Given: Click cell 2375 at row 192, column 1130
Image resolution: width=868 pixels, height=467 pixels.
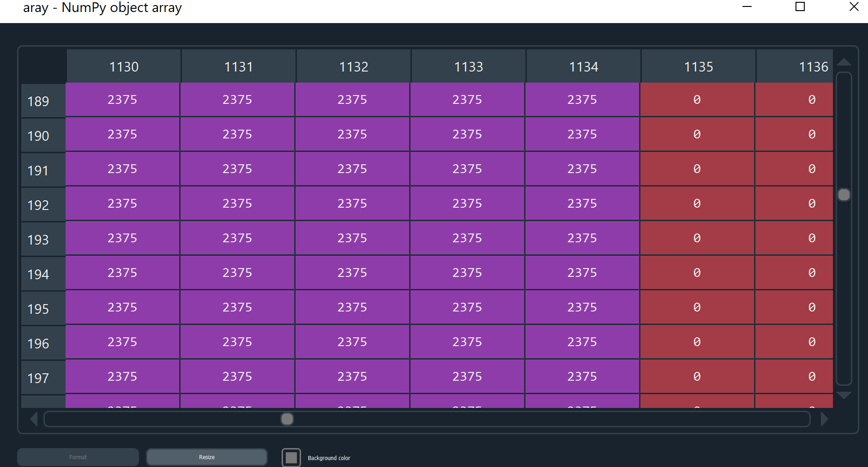Looking at the screenshot, I should [122, 204].
